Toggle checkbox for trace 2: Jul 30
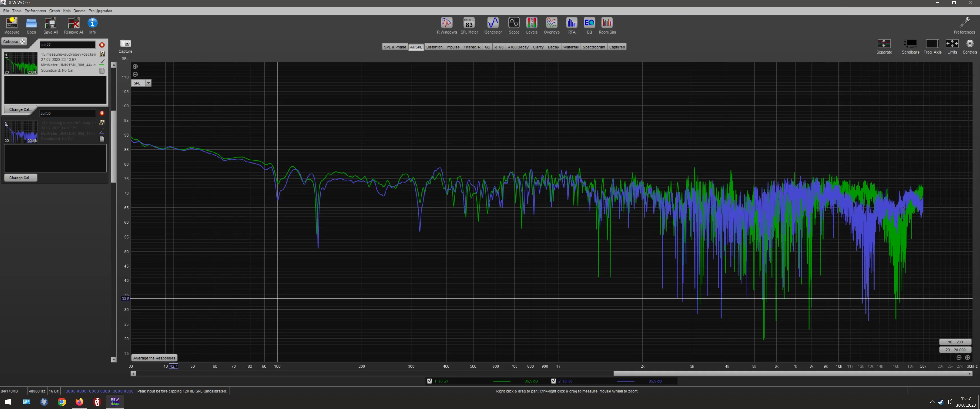Viewport: 980px width, 409px height. click(x=553, y=381)
